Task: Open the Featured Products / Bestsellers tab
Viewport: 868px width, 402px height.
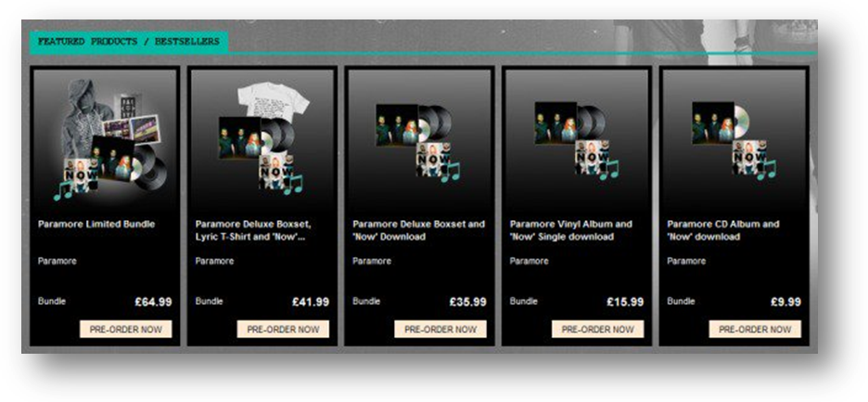Action: (x=128, y=42)
